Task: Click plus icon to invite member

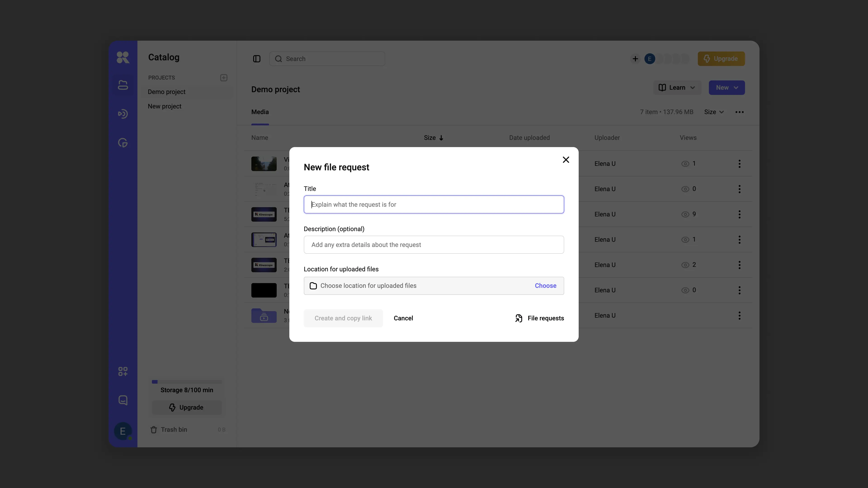Action: (x=635, y=59)
